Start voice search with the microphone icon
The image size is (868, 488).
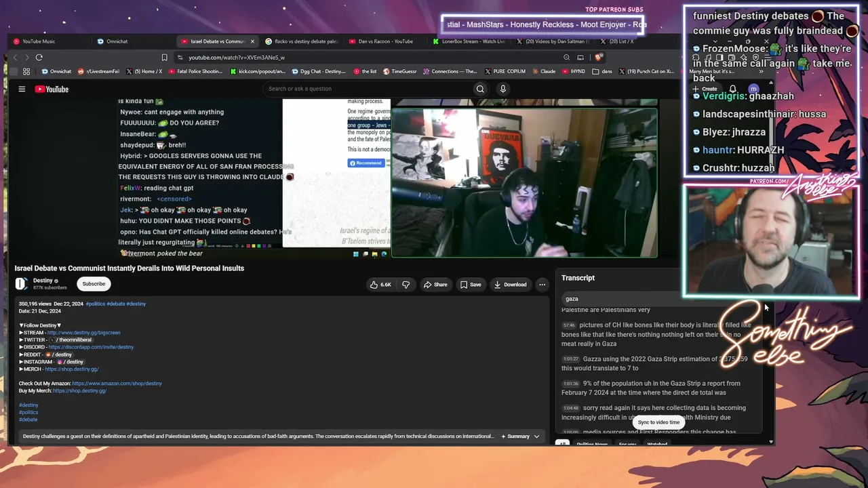(502, 89)
